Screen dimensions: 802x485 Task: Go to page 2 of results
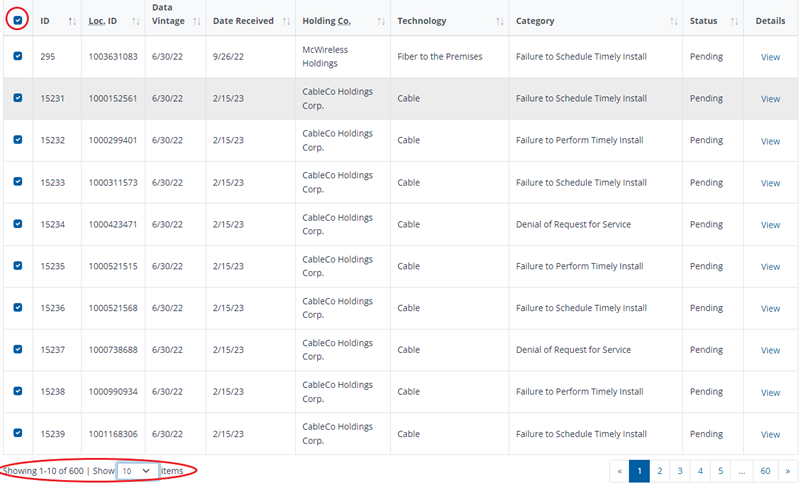[660, 471]
